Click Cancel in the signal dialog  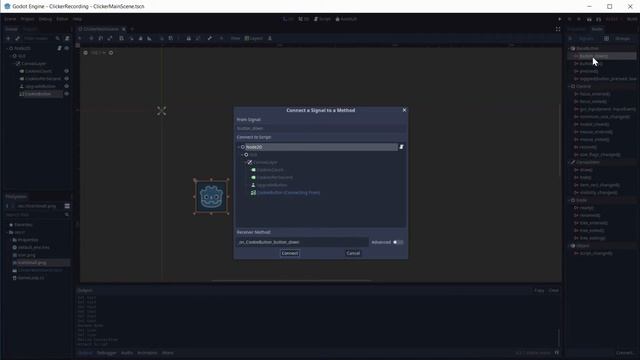pos(353,253)
